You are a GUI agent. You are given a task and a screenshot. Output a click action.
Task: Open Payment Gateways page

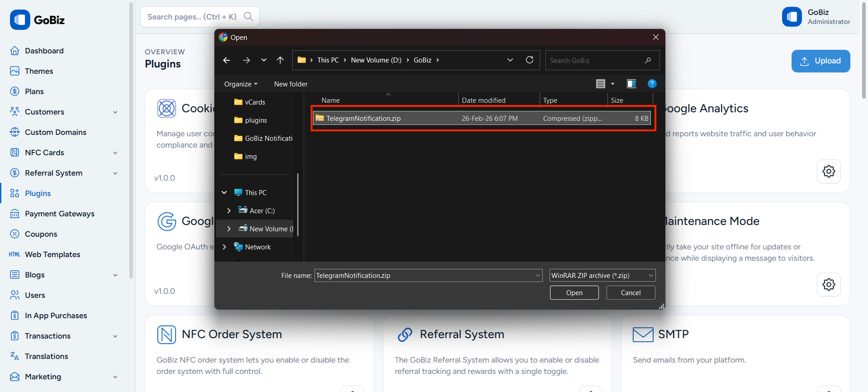tap(60, 214)
